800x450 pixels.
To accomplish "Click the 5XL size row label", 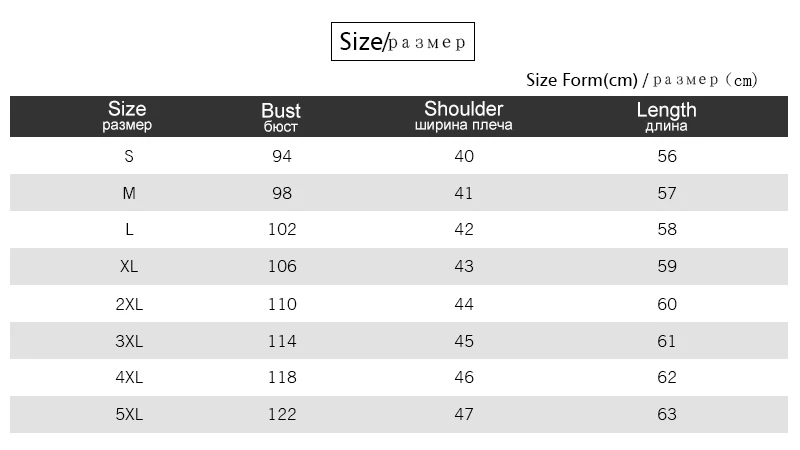I will pyautogui.click(x=129, y=414).
